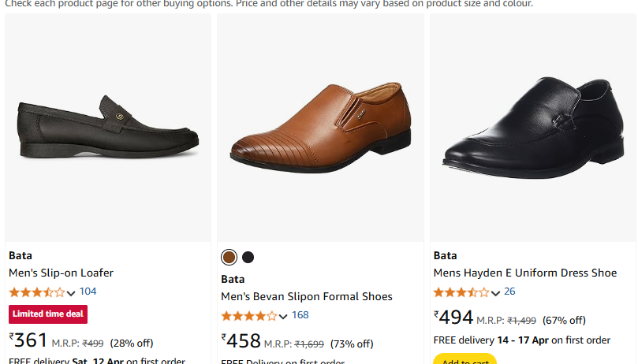Click the star rating icons of Slip-on Loafer
Image resolution: width=638 pixels, height=364 pixels.
(37, 292)
